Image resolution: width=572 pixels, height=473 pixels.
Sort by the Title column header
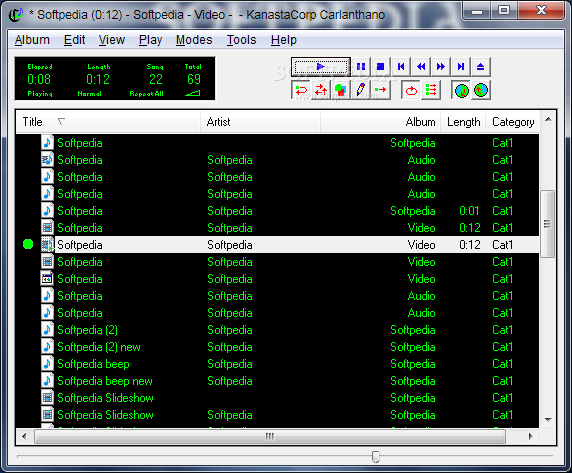point(108,122)
